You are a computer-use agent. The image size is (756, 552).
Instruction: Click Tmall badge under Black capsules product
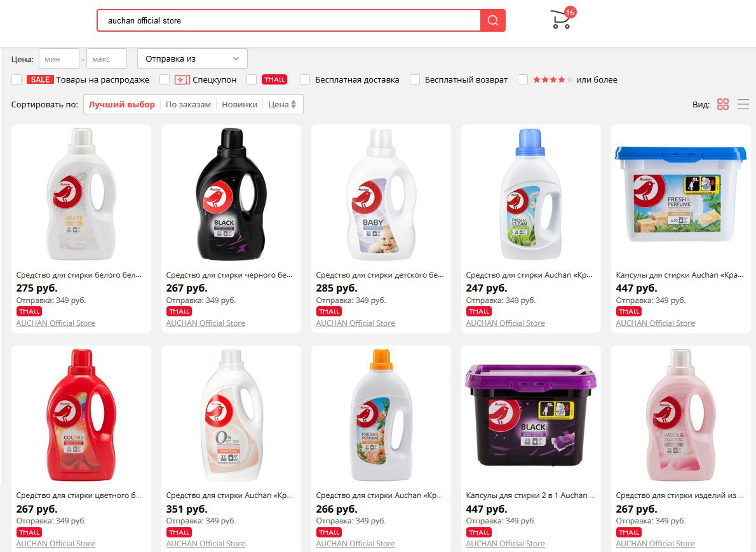(x=479, y=532)
